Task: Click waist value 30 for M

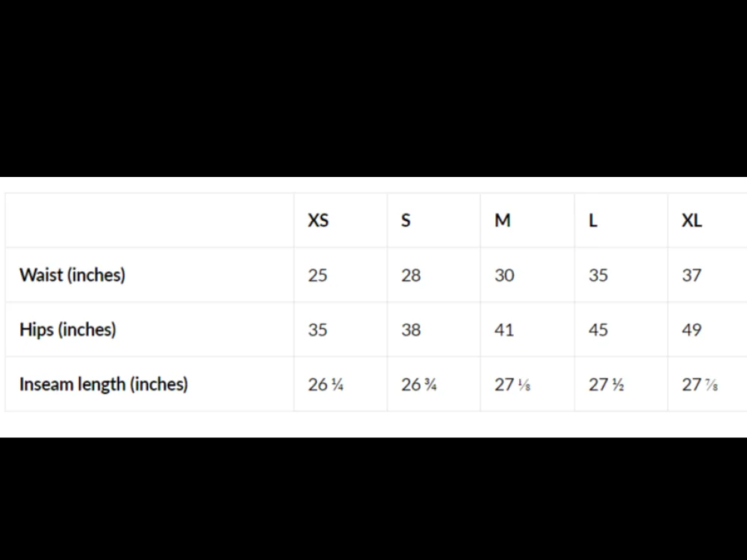Action: (x=504, y=276)
